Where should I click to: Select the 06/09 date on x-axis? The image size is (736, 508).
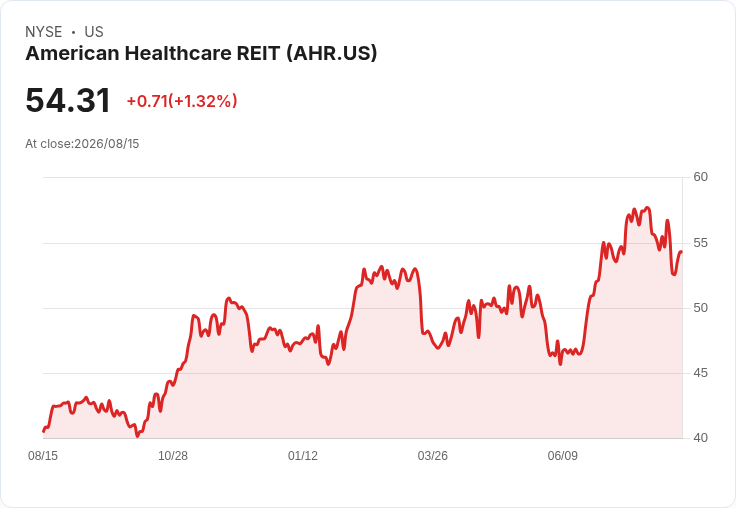tap(562, 456)
